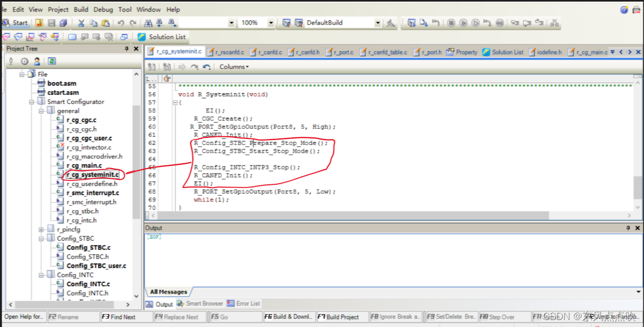Click the Build Project toolbar icon
644x327 pixels.
(x=287, y=23)
